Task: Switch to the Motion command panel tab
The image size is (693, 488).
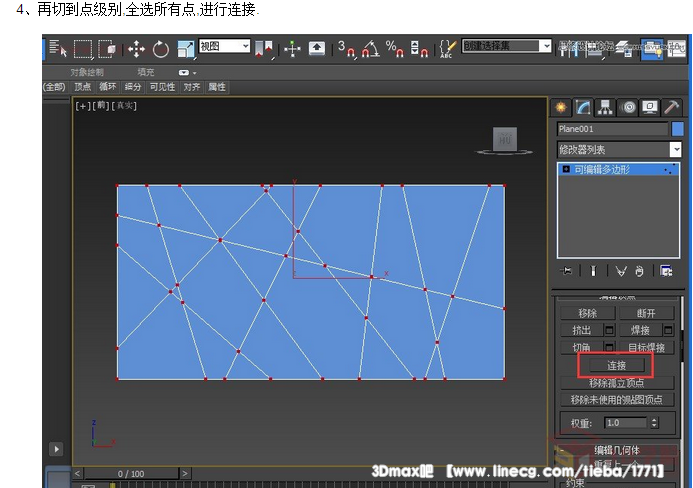Action: tap(628, 107)
